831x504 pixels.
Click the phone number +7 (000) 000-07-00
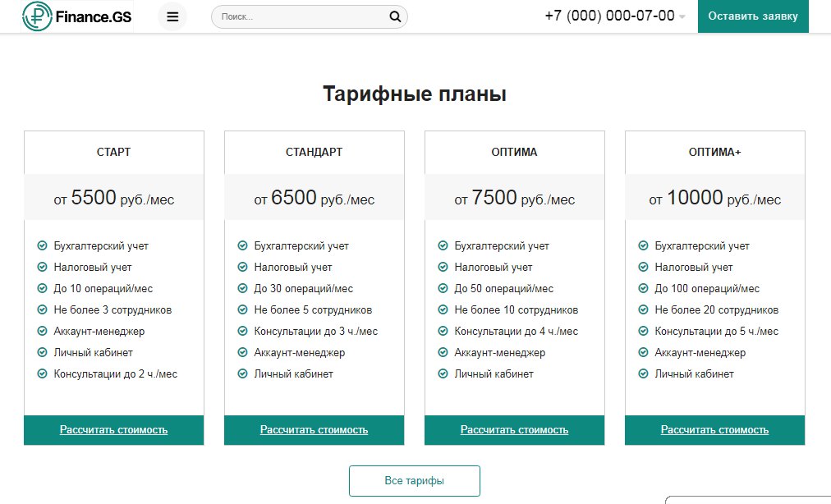[609, 16]
